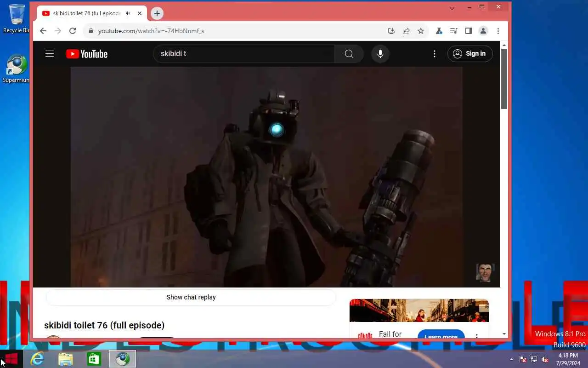Screen dimensions: 588x368
Task: Click the scrollbar up arrow
Action: click(x=504, y=45)
